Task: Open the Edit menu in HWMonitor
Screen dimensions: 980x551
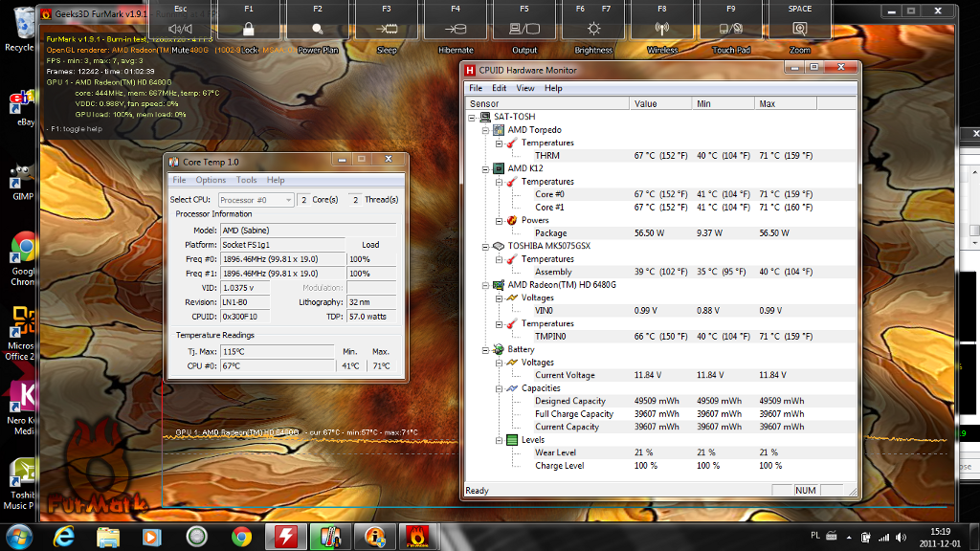Action: (x=499, y=88)
